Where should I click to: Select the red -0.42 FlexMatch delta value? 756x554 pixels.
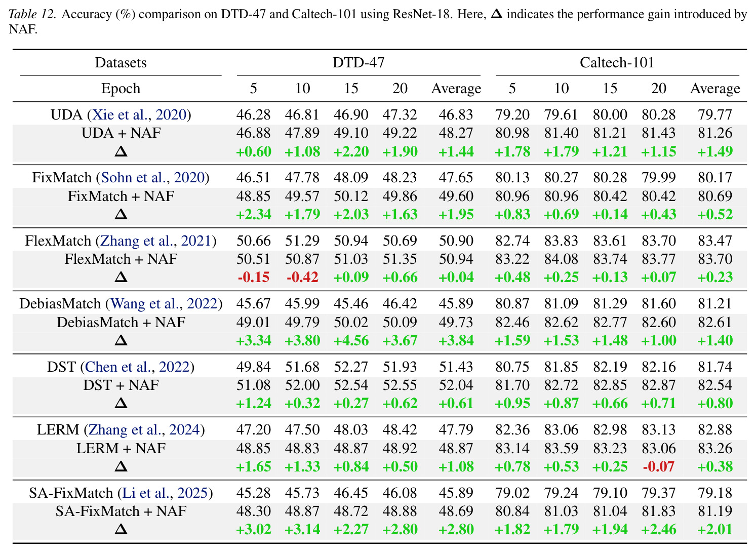[302, 278]
